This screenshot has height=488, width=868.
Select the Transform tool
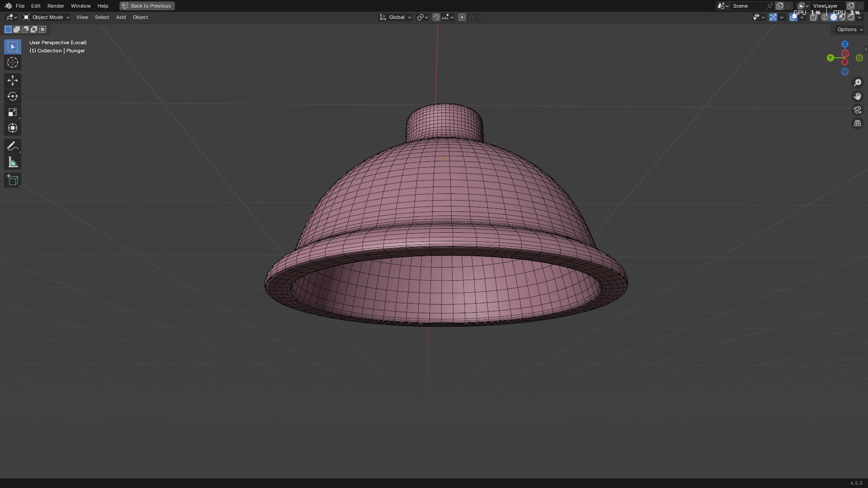(x=13, y=128)
